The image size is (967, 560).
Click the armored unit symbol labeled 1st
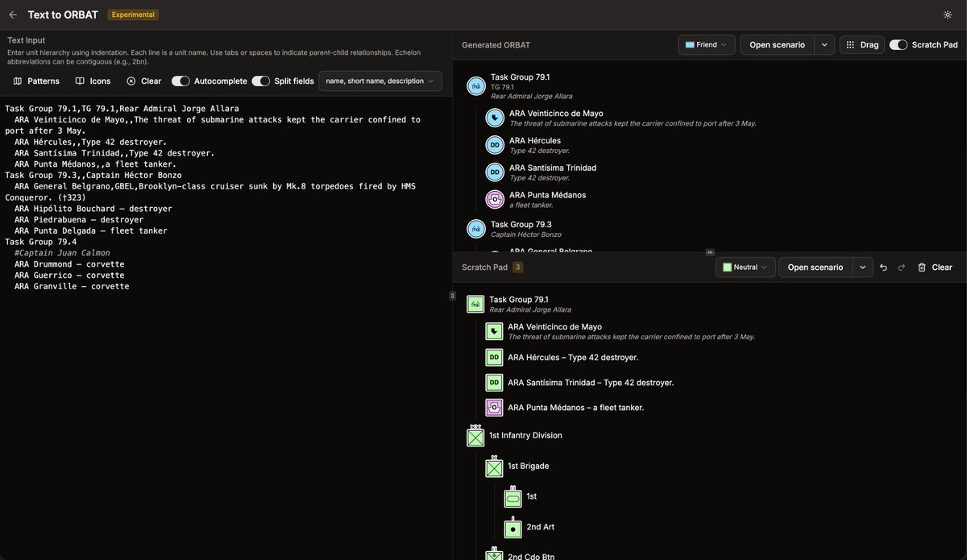click(x=513, y=497)
